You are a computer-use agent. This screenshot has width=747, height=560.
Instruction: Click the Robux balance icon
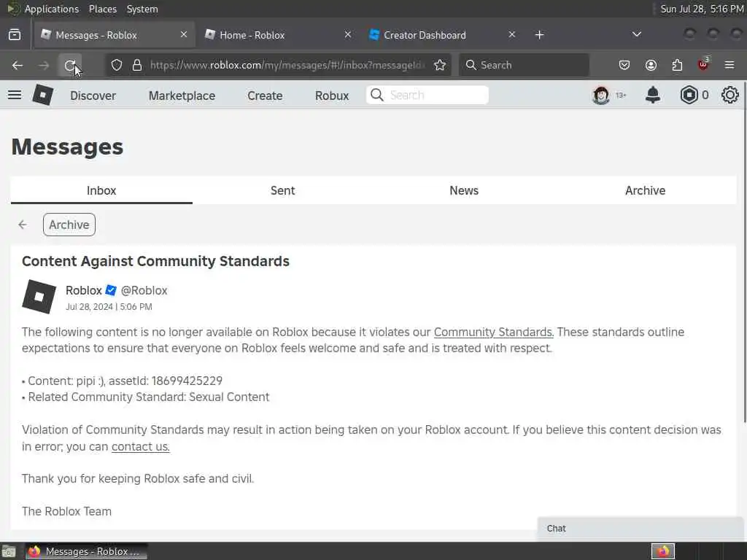point(689,96)
